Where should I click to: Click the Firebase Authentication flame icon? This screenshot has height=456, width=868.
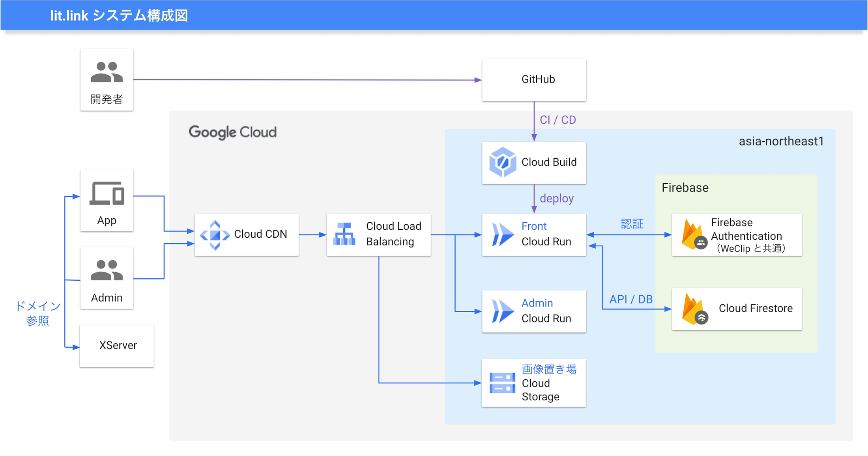click(694, 235)
